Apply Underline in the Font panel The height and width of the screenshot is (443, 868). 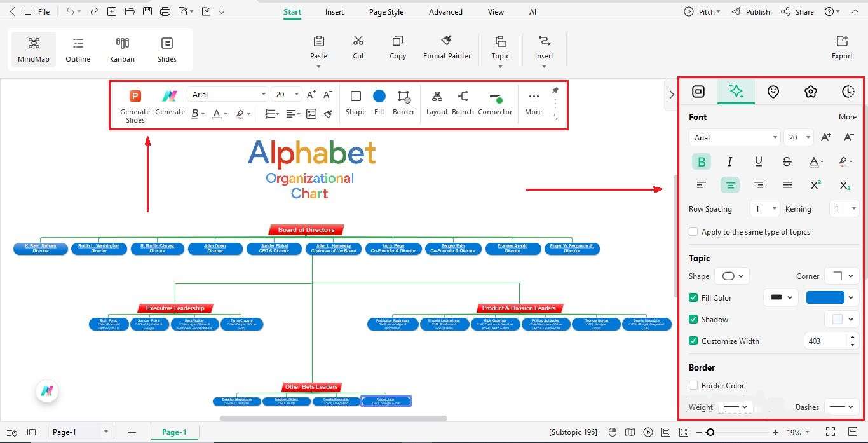click(758, 161)
